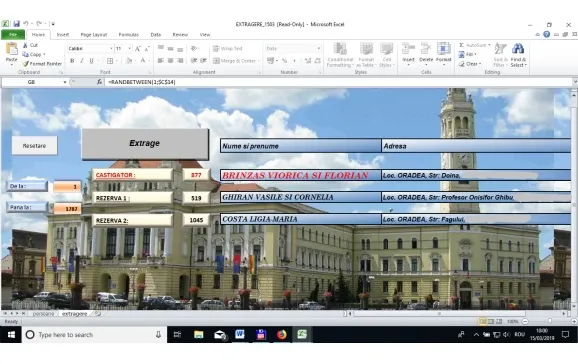Screen dimensions: 578x364
Task: Click the Increase Font Size icon
Action: [x=137, y=49]
